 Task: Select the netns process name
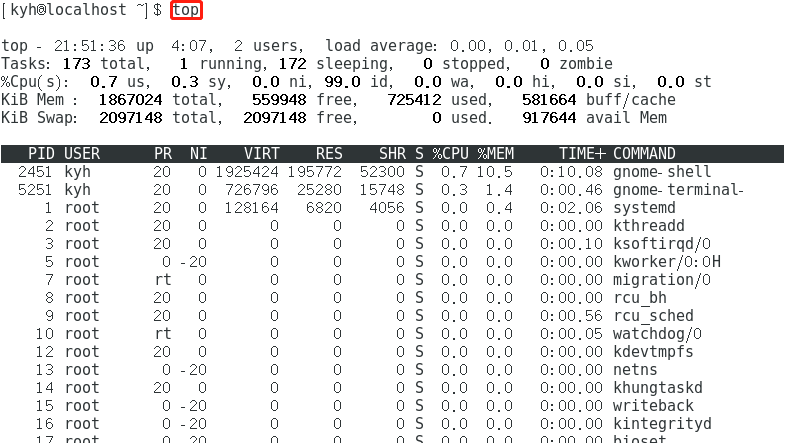point(635,370)
